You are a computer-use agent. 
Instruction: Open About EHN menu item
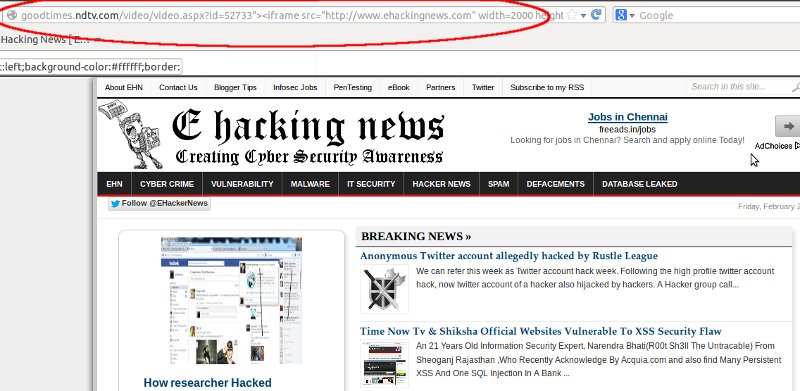click(123, 87)
